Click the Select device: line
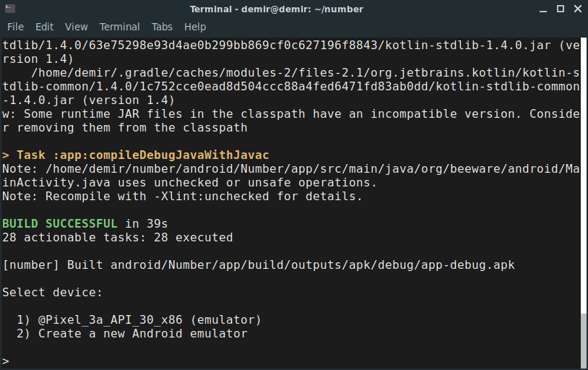This screenshot has width=588, height=370. [52, 293]
